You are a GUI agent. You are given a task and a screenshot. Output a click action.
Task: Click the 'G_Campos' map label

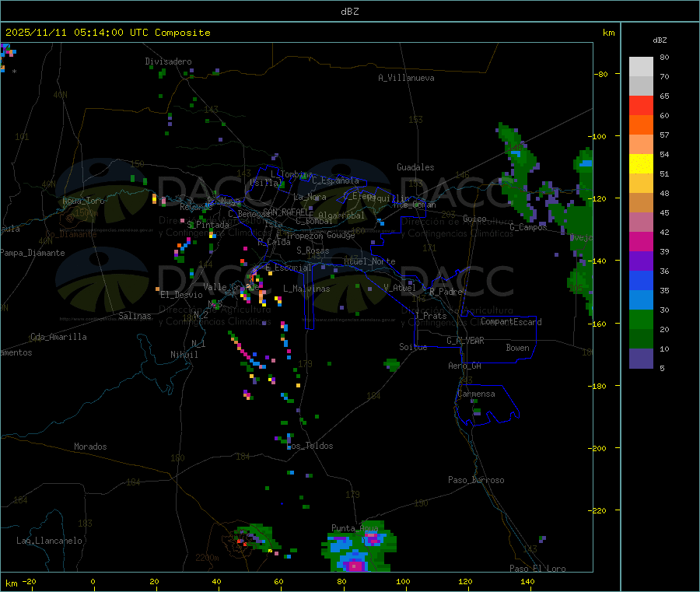tap(528, 227)
